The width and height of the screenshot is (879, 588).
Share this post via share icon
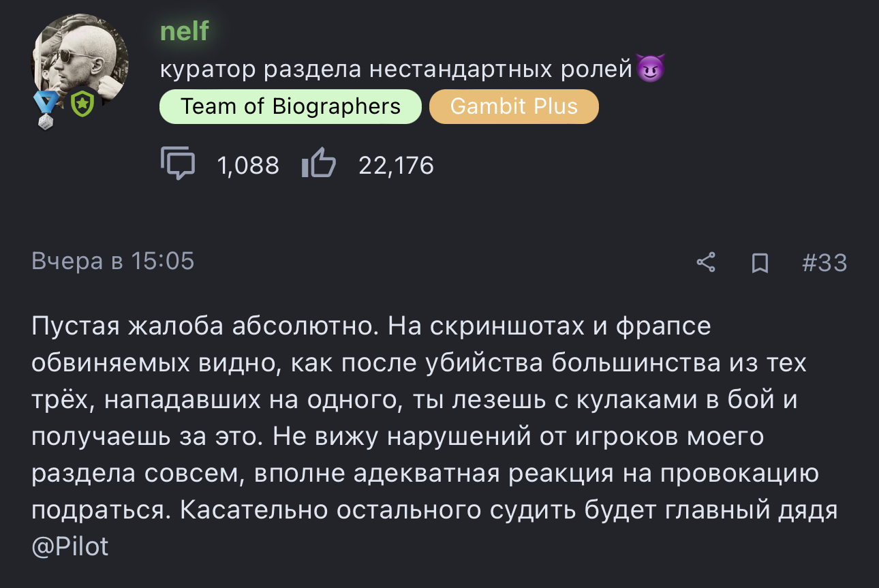706,262
